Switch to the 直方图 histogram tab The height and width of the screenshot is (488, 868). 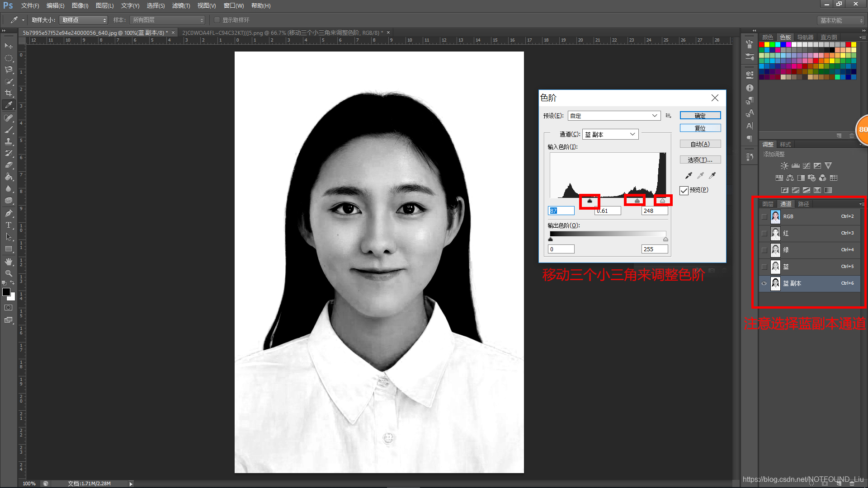pos(829,37)
